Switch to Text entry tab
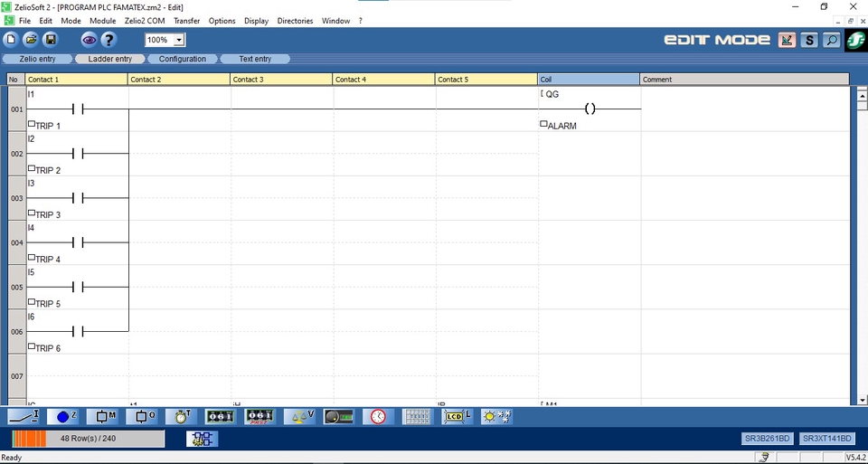 255,59
